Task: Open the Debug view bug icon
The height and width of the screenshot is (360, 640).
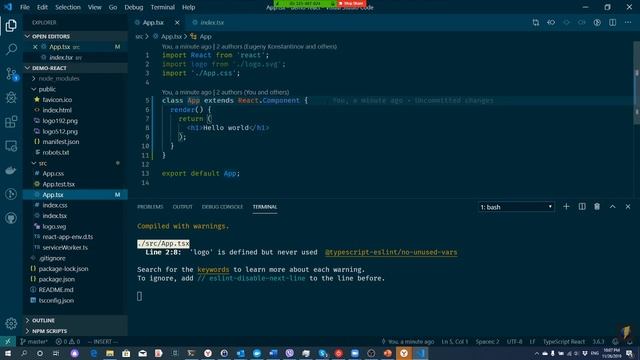Action: click(x=11, y=97)
